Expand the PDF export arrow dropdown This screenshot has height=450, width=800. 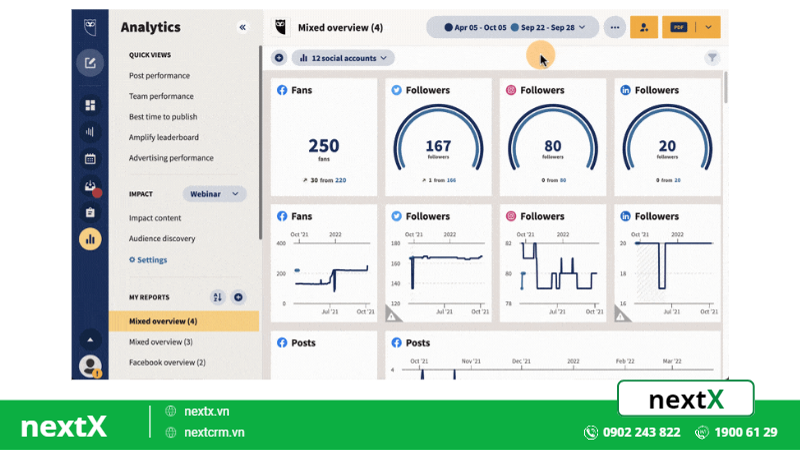709,27
